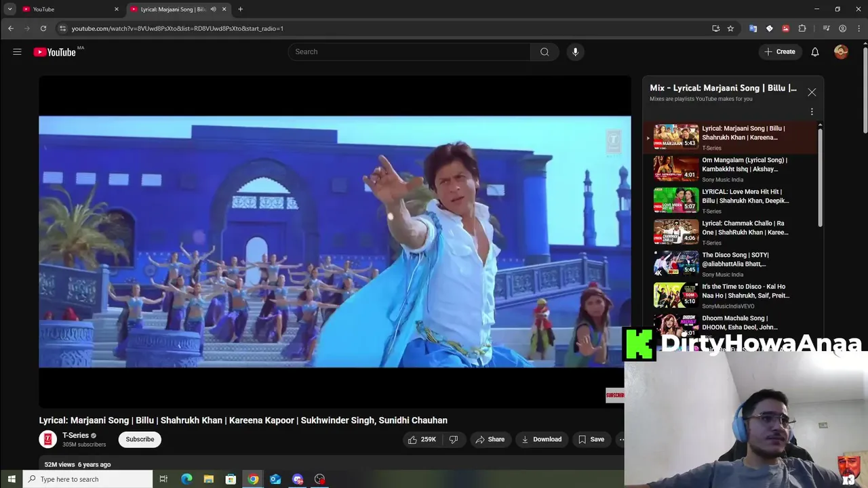
Task: Select the currently playing Marjaani Song item
Action: pyautogui.click(x=730, y=138)
